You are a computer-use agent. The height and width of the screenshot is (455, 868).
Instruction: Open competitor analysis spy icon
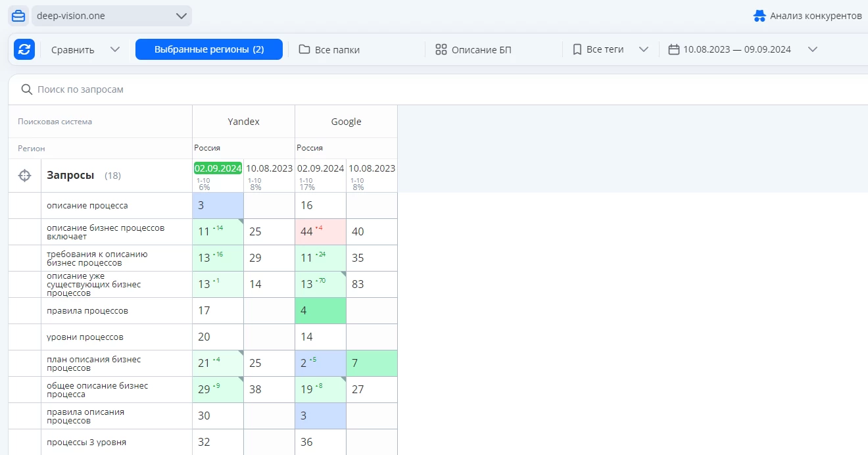coord(759,16)
